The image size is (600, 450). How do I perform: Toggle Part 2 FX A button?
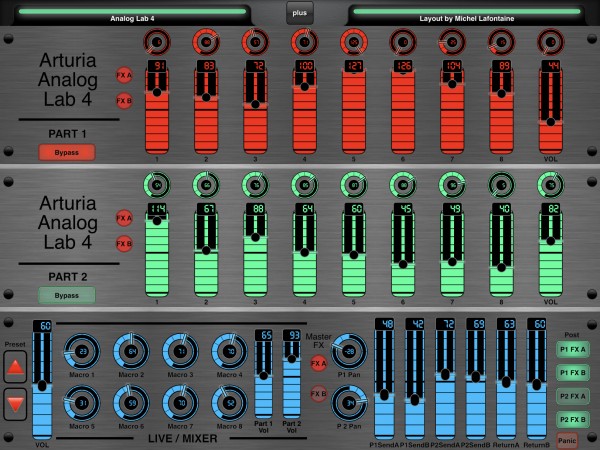tap(124, 218)
